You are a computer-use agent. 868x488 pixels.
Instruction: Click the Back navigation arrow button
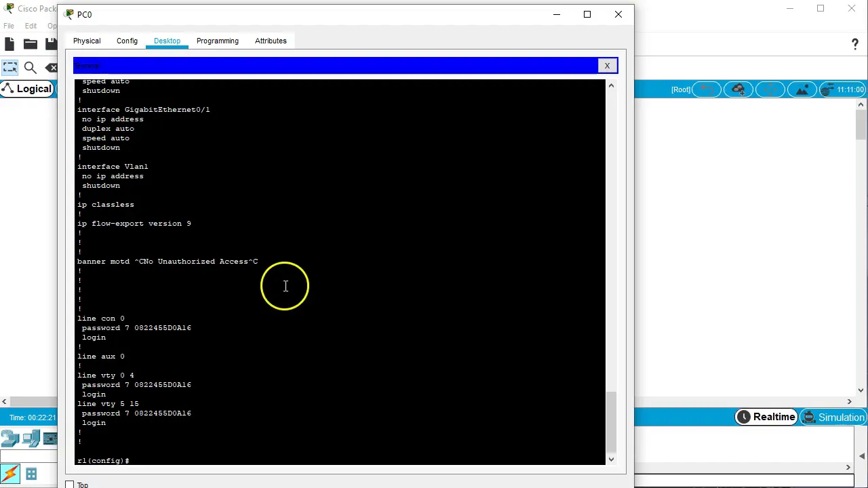coord(707,89)
